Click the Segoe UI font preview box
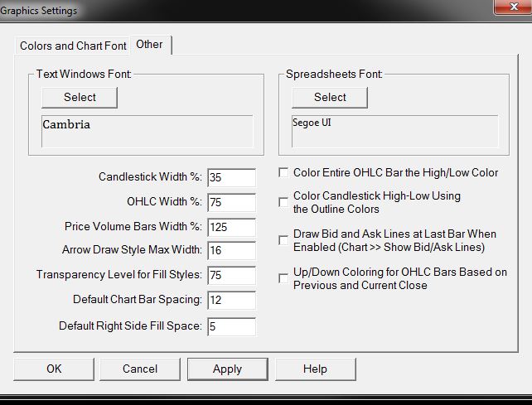The width and height of the screenshot is (532, 405). pyautogui.click(x=395, y=131)
